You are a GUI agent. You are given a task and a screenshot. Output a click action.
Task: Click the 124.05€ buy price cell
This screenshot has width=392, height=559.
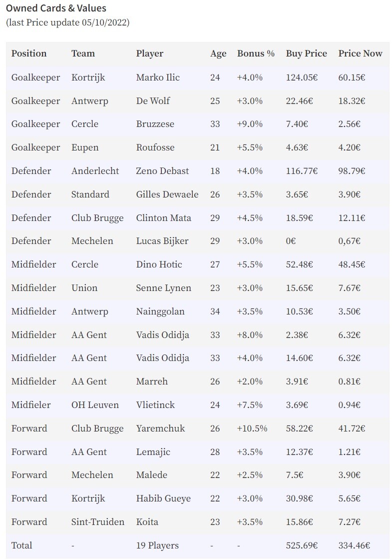pos(302,77)
